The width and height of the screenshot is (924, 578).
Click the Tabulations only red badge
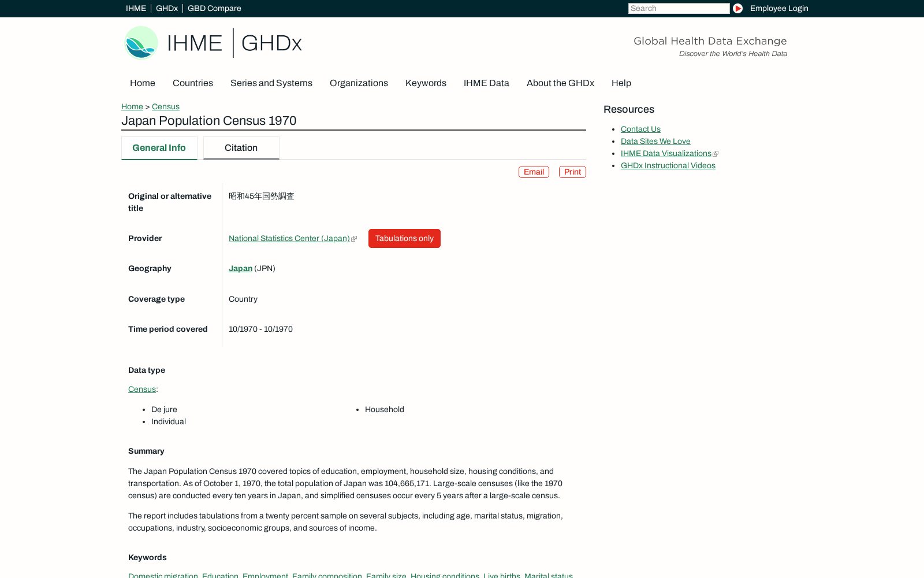pos(404,239)
